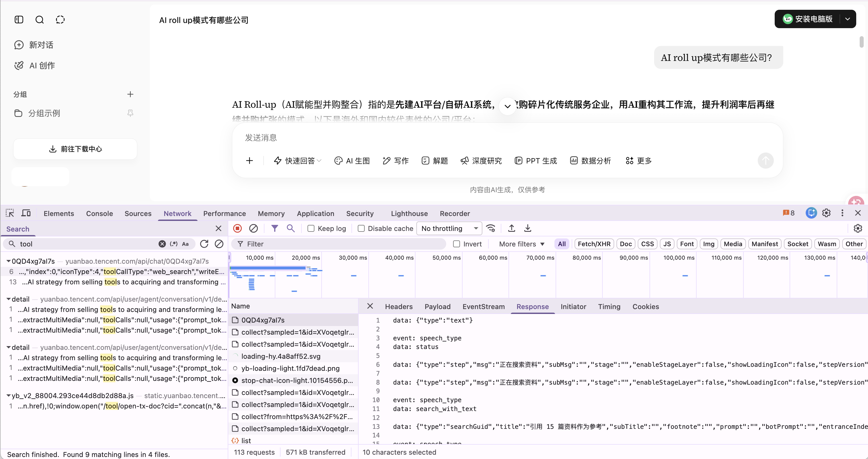Tick the Invert filter checkbox
Screen dimensions: 868x459
coord(456,244)
